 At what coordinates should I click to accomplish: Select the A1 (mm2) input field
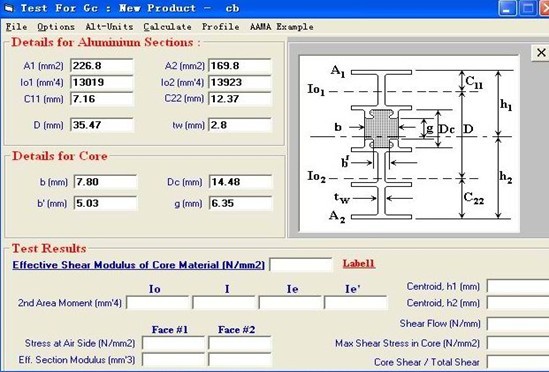[x=102, y=66]
